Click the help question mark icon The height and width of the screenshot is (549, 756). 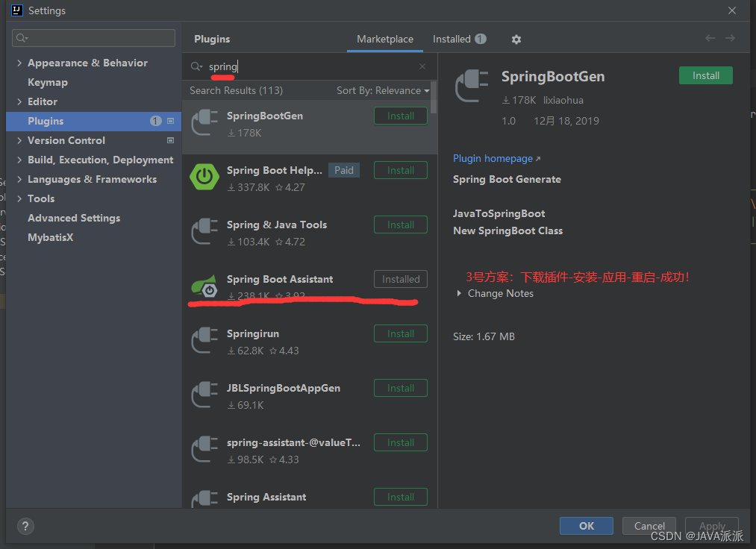point(25,526)
